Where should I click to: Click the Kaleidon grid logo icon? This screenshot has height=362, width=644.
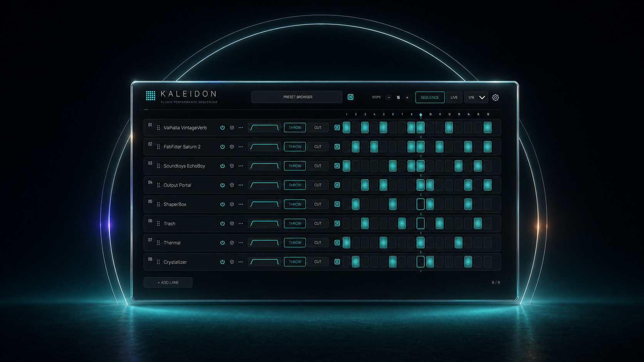(x=151, y=96)
